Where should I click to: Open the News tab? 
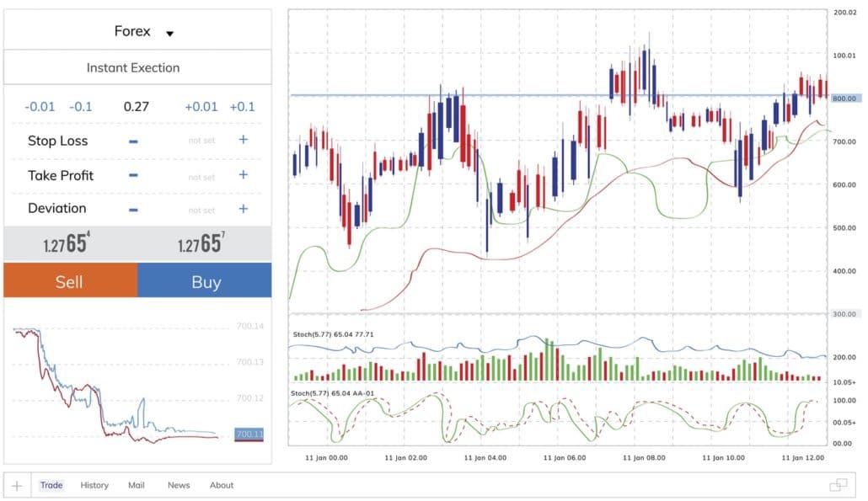179,485
